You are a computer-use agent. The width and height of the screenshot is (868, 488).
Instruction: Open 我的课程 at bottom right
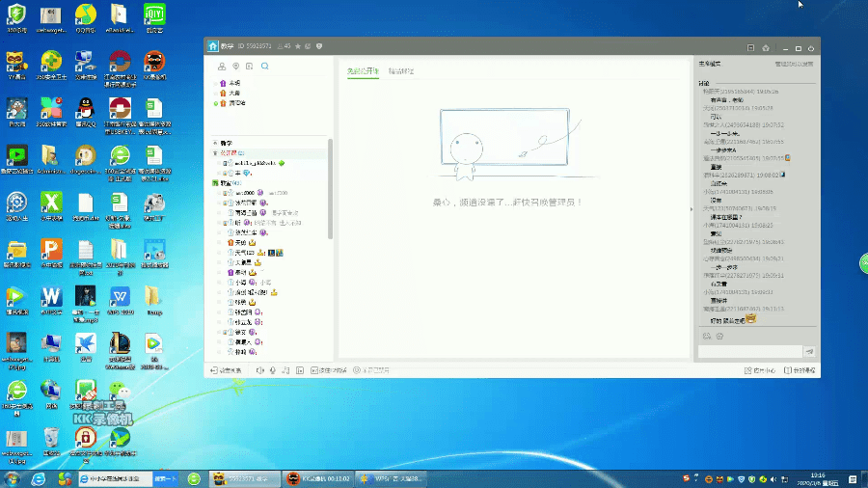800,370
